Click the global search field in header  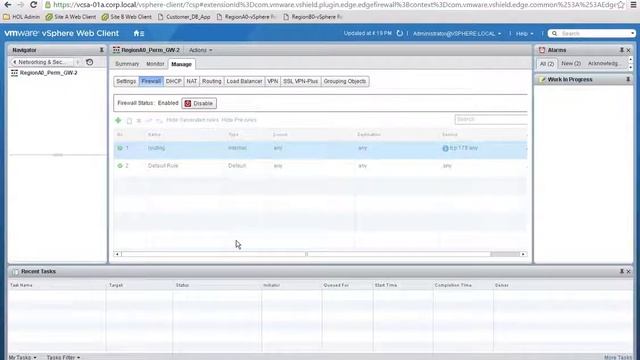pos(592,33)
